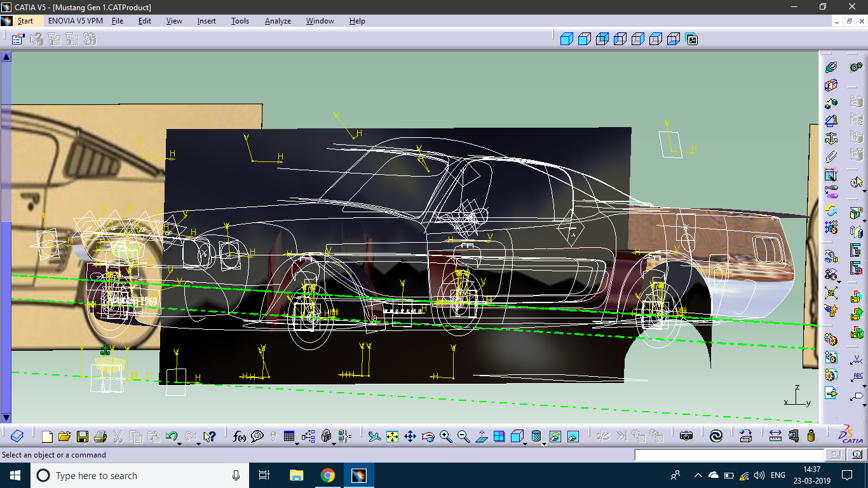Image resolution: width=868 pixels, height=488 pixels.
Task: Click the ABC text annotation icon
Action: (x=856, y=377)
